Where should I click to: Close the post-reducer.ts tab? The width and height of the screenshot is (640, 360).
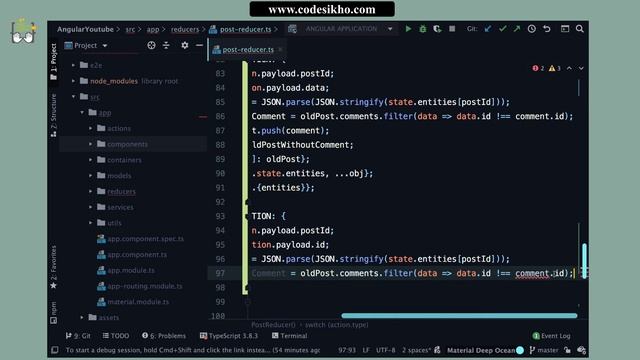coord(280,49)
